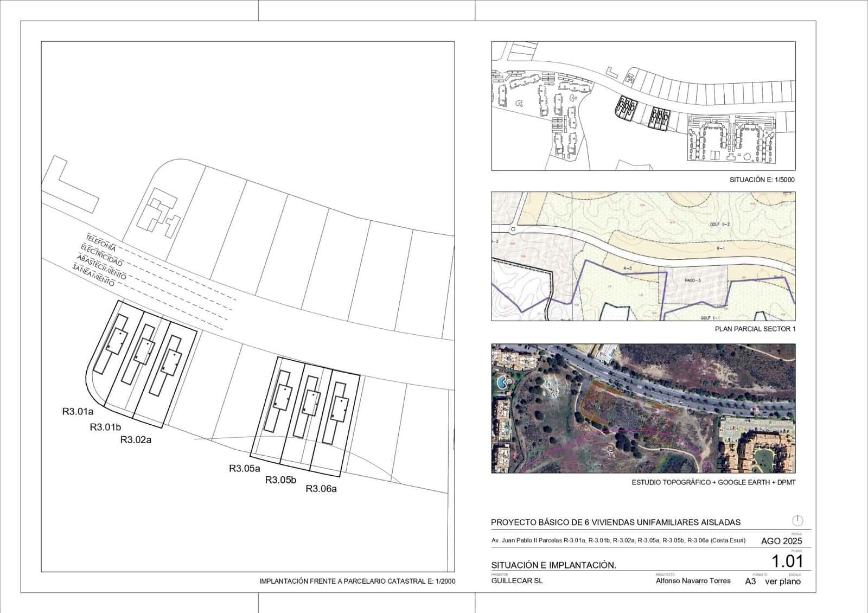Click the scale value ver plano
This screenshot has width=868, height=613.
pyautogui.click(x=783, y=582)
